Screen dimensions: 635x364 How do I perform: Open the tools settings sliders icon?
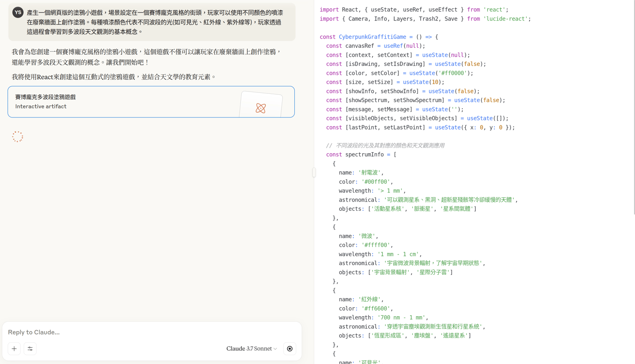30,349
